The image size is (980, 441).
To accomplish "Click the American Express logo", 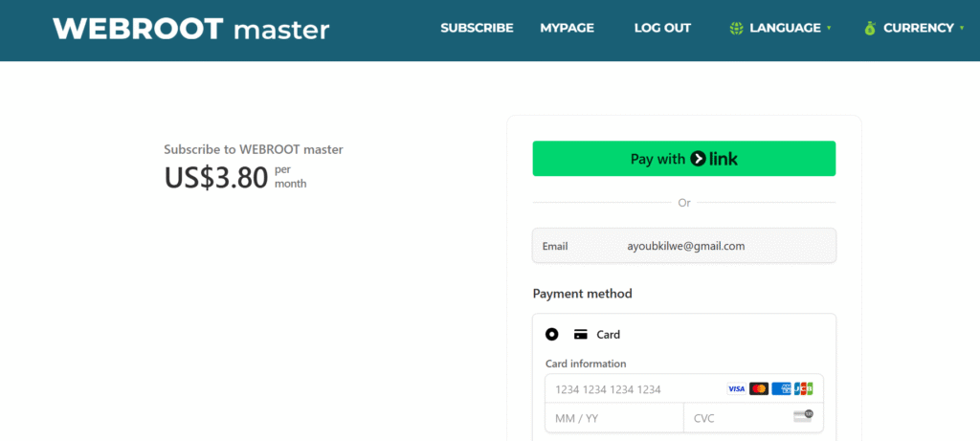I will click(x=781, y=388).
